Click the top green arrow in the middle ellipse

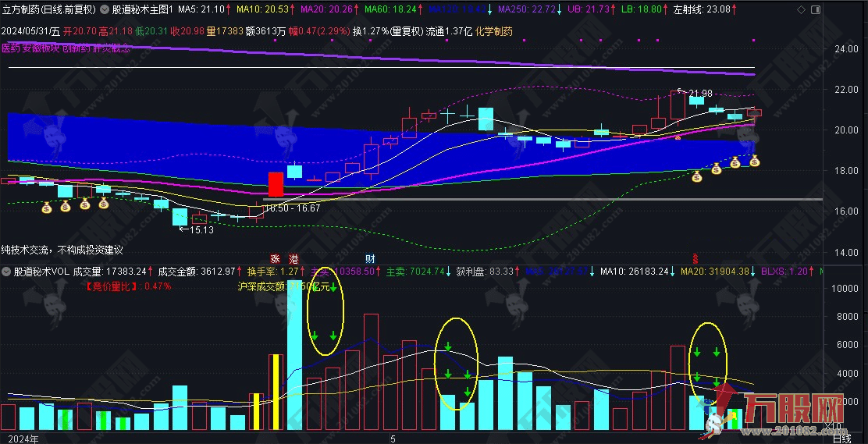point(448,346)
